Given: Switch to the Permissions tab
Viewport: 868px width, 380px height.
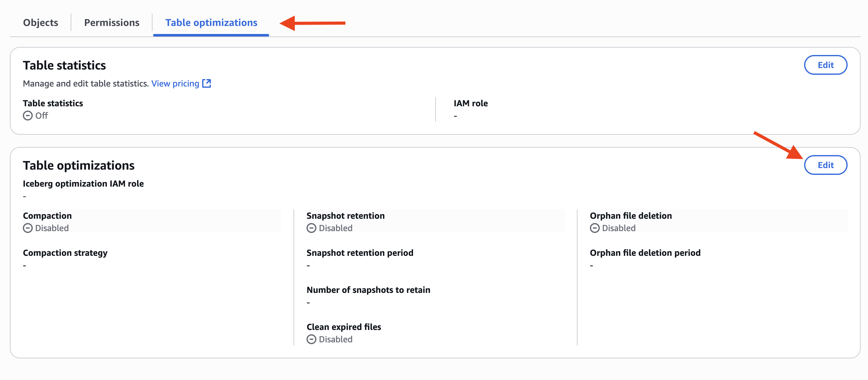Looking at the screenshot, I should pyautogui.click(x=111, y=23).
